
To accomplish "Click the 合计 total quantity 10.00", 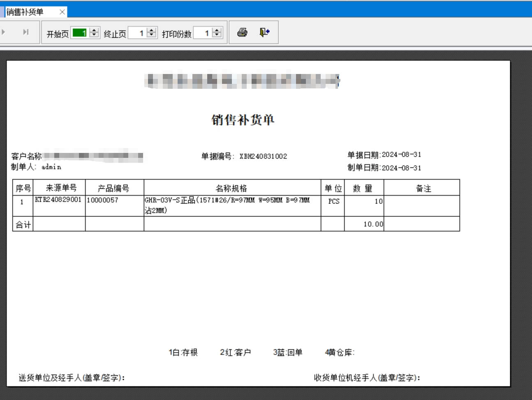I will tap(373, 224).
